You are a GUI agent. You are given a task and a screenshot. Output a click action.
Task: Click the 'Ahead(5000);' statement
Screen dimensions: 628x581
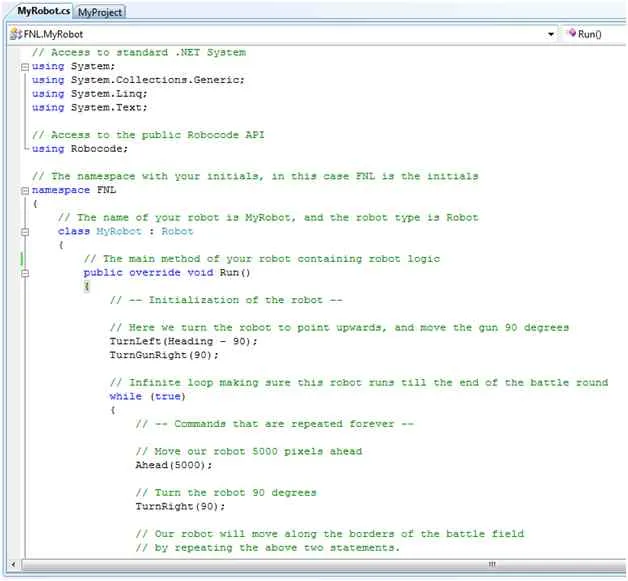click(174, 465)
